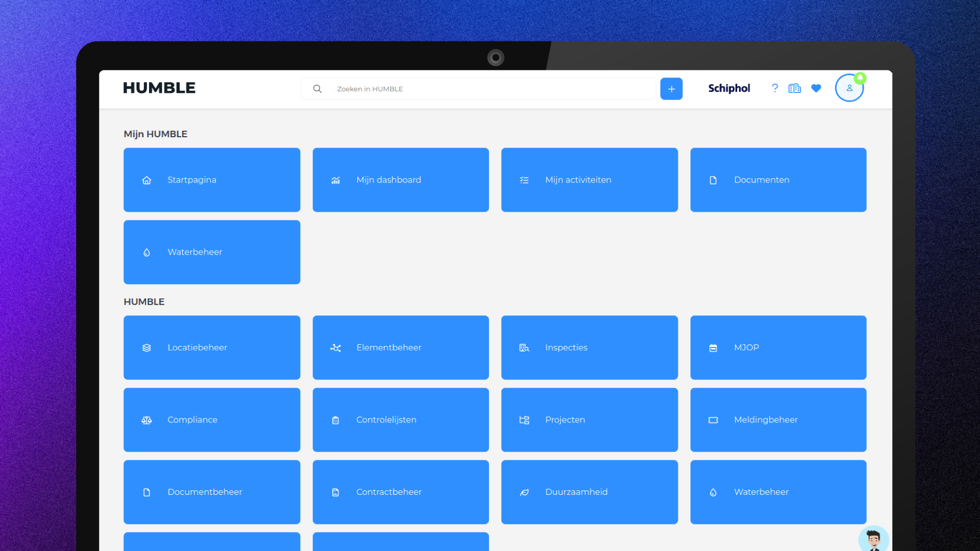980x551 pixels.
Task: Open the Compliance module
Action: (x=212, y=420)
